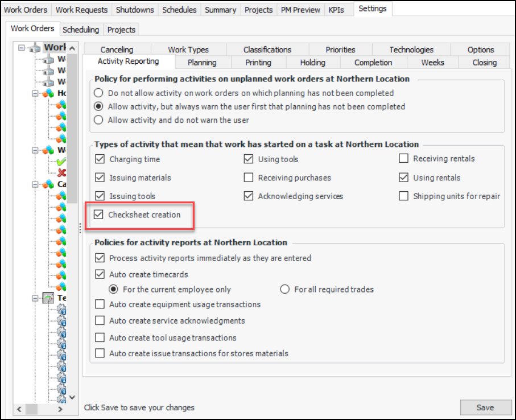Switch to the Closing tab
Viewport: 516px width, 420px height.
484,62
